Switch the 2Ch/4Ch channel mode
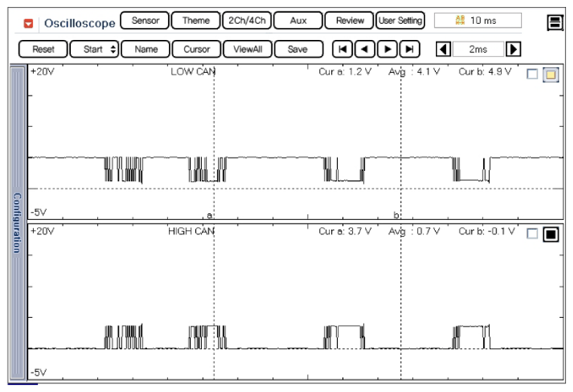 point(247,20)
